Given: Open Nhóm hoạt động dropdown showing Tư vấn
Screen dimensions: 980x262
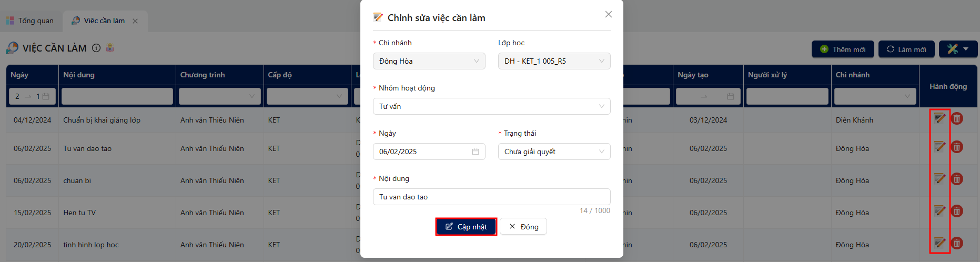Looking at the screenshot, I should (x=492, y=106).
